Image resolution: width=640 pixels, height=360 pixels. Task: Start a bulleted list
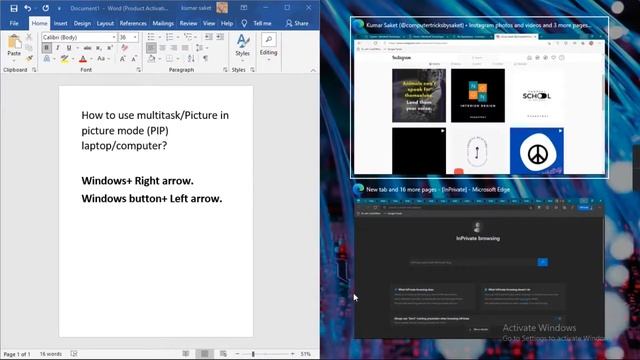pos(151,37)
